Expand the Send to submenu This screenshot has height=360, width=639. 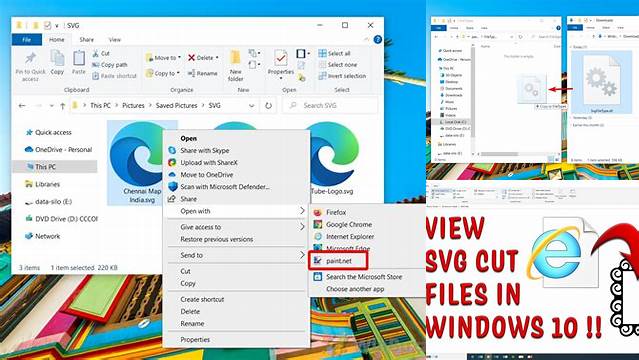[x=302, y=255]
